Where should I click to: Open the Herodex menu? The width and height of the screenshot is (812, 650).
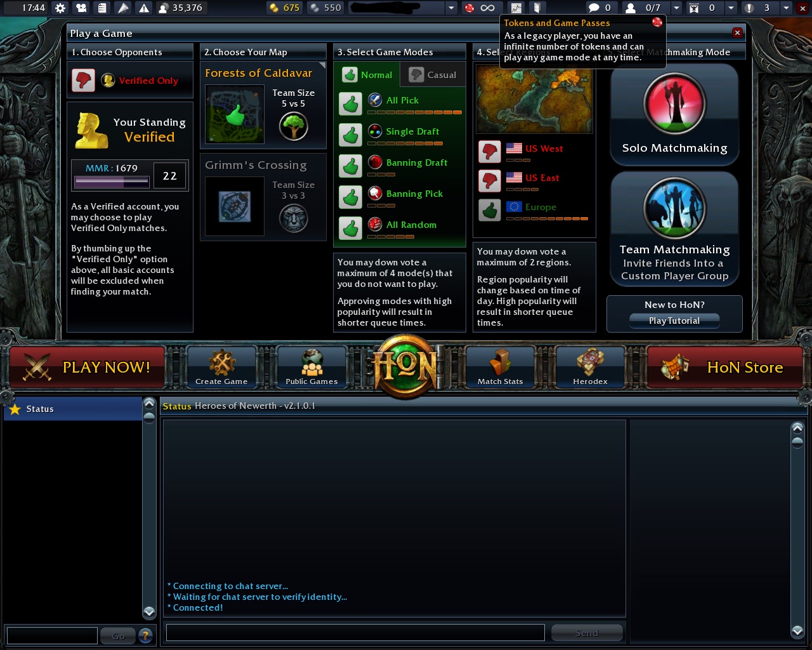pyautogui.click(x=591, y=367)
